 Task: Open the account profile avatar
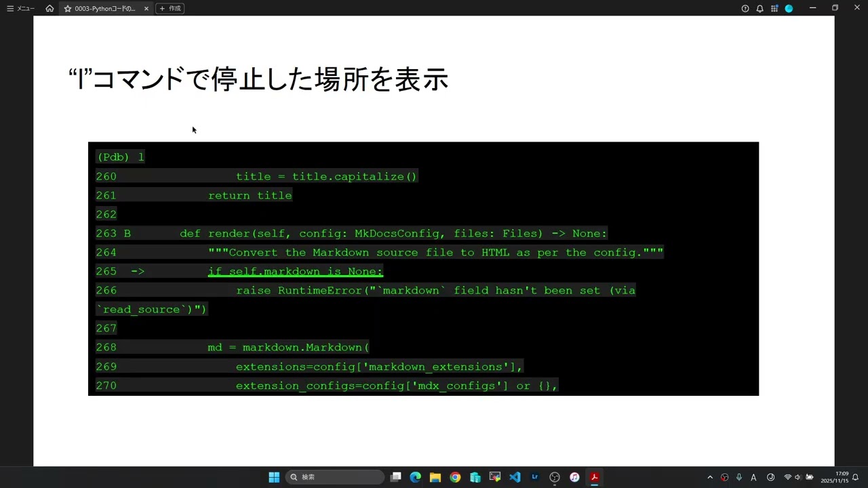[x=789, y=8]
